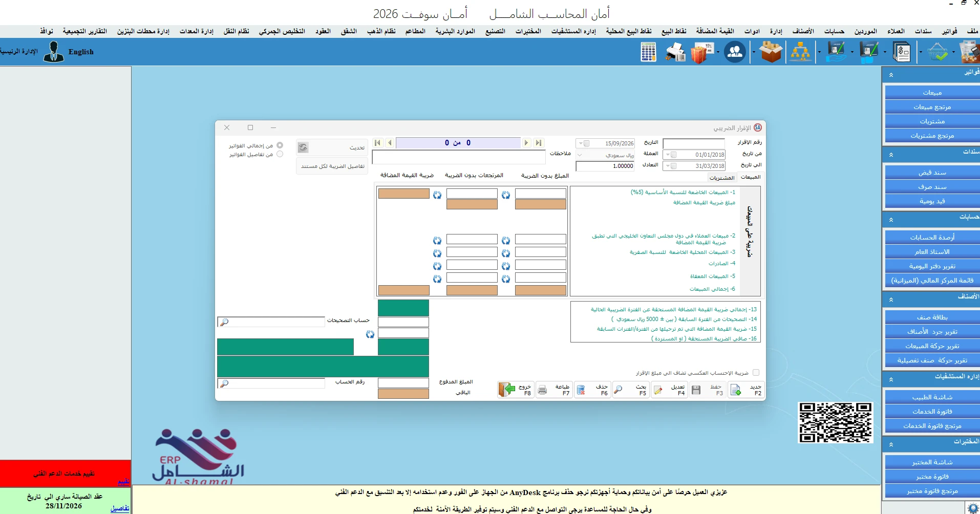Click the shopping basket with checkmark icon
980x514 pixels.
(x=938, y=52)
